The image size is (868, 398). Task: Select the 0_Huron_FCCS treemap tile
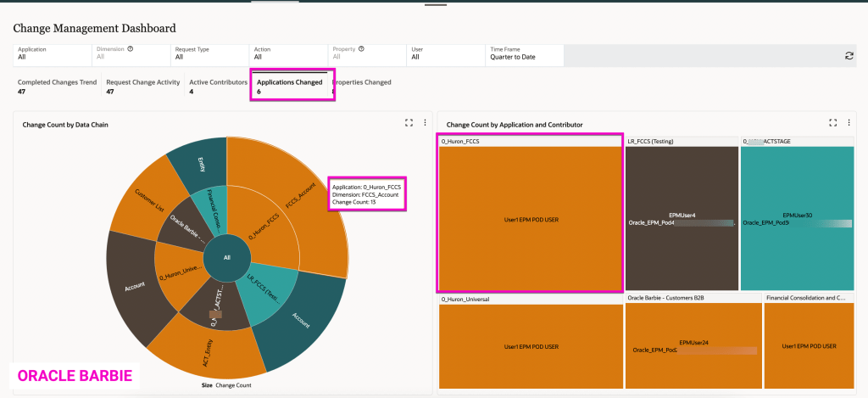point(530,219)
